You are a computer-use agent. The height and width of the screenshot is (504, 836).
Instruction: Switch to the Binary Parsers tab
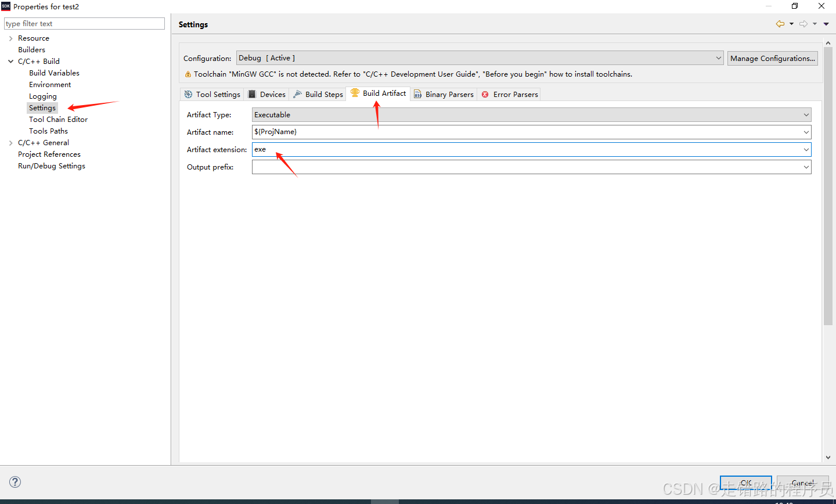point(444,94)
